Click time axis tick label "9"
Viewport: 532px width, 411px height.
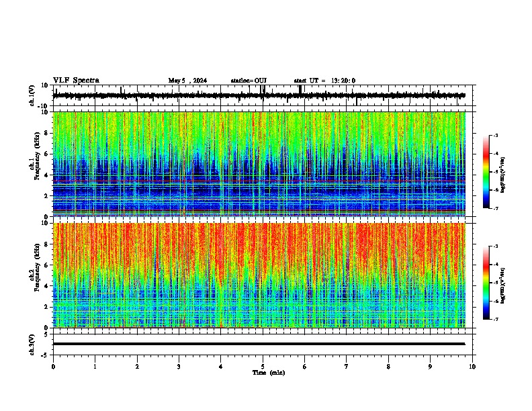(x=430, y=367)
